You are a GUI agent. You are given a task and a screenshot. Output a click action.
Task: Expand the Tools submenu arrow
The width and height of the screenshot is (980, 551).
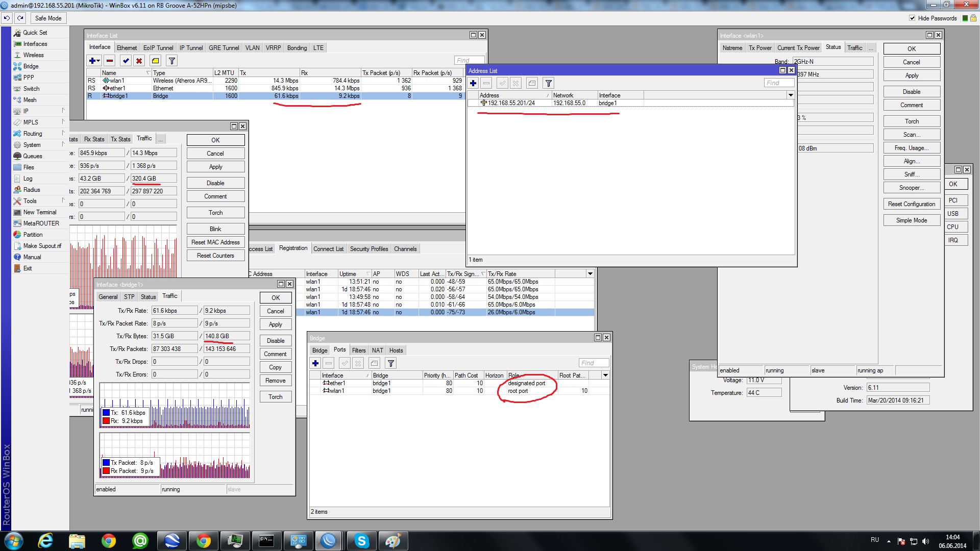click(63, 200)
